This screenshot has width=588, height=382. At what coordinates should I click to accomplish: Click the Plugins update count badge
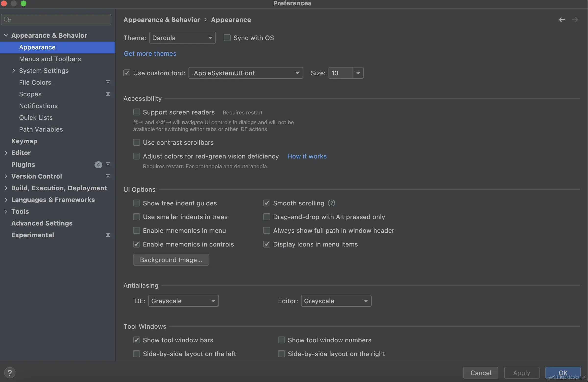tap(98, 165)
